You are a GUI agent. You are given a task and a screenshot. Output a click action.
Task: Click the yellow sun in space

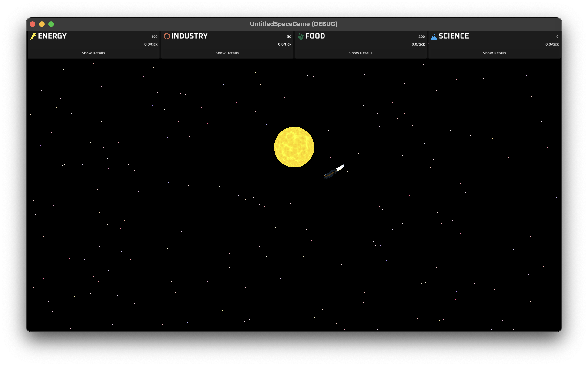pos(294,147)
